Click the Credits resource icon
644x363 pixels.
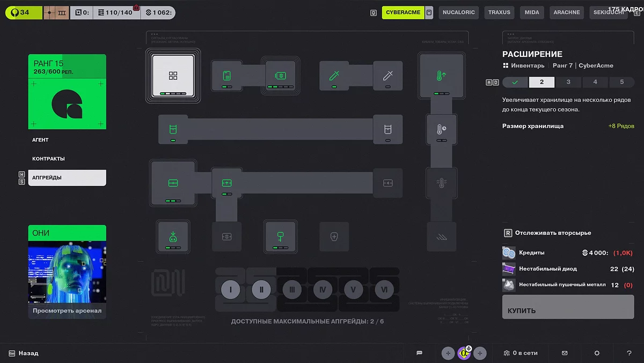pyautogui.click(x=509, y=253)
